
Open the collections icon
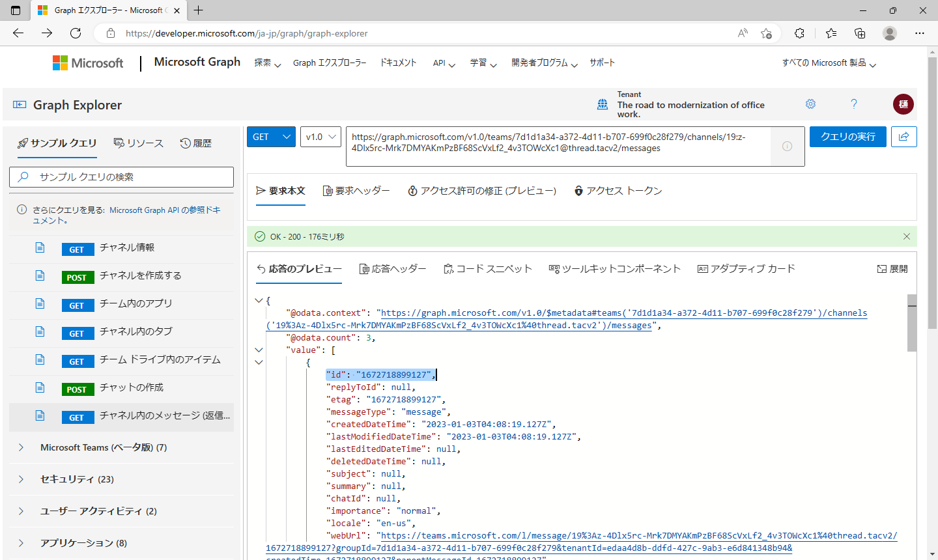tap(860, 33)
